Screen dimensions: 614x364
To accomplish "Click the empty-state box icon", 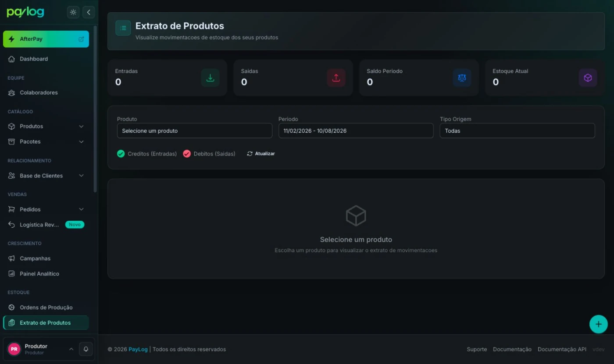I will click(x=356, y=216).
